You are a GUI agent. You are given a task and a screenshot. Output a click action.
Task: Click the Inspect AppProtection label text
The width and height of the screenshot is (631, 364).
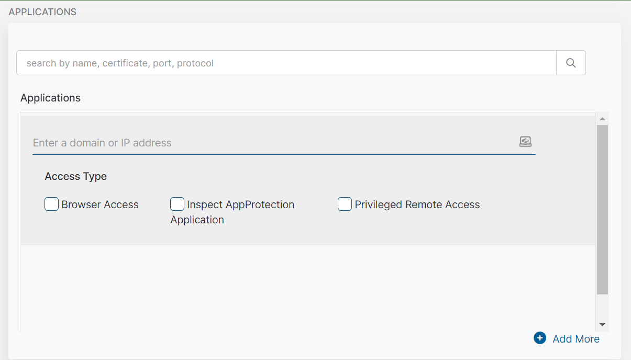tap(241, 204)
